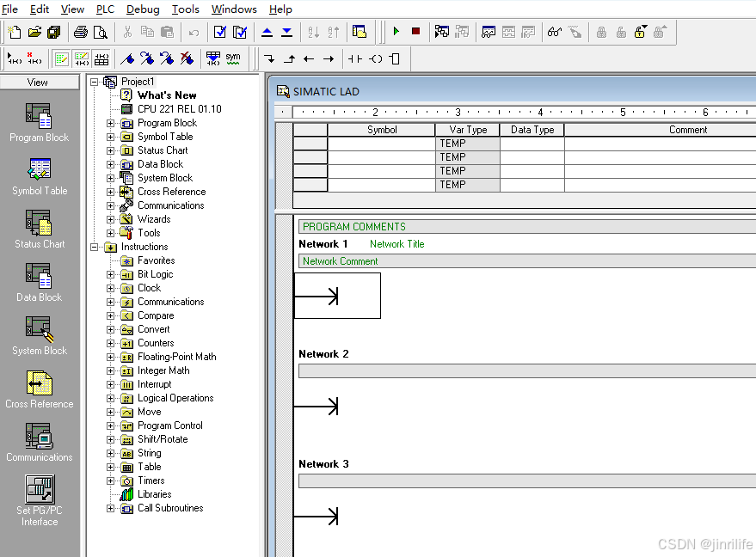This screenshot has width=756, height=557.
Task: Insert a Box using the toolbar icon
Action: click(x=395, y=58)
